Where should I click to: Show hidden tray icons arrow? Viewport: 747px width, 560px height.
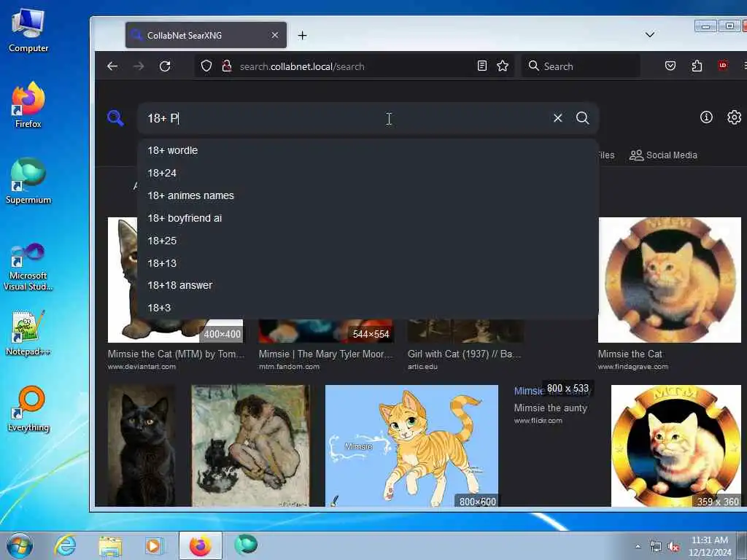point(638,546)
